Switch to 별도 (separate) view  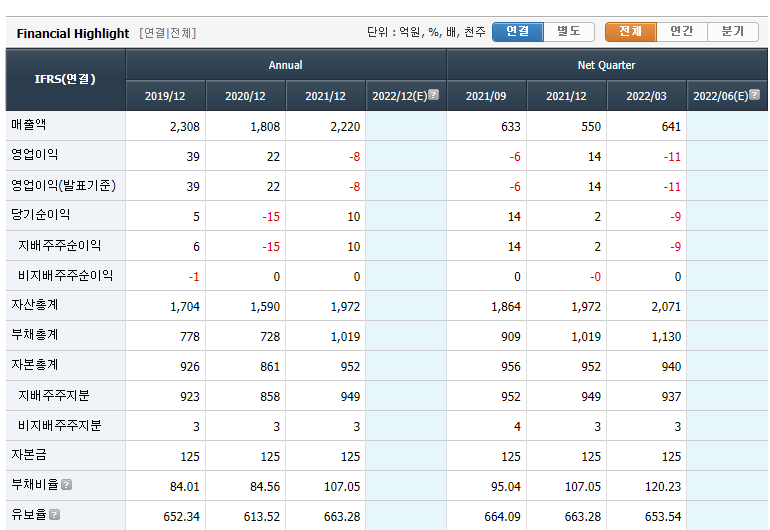(569, 32)
